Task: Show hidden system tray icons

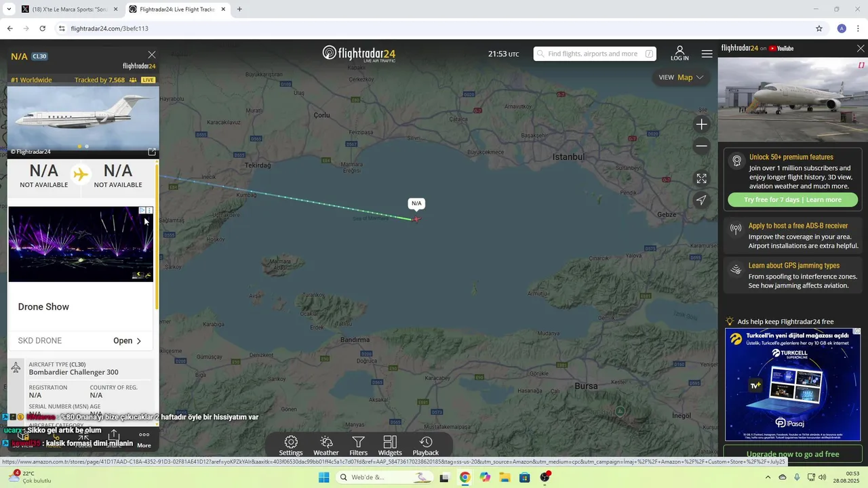Action: pyautogui.click(x=768, y=477)
